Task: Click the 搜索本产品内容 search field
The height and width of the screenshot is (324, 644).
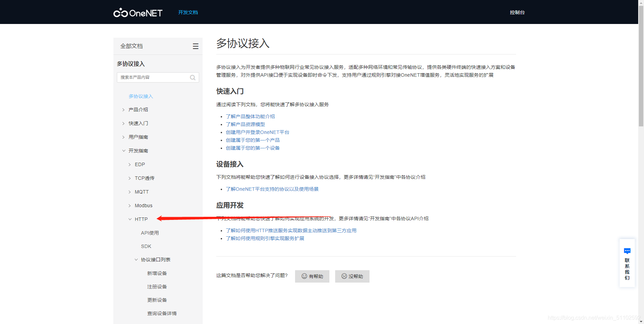Action: (x=158, y=77)
